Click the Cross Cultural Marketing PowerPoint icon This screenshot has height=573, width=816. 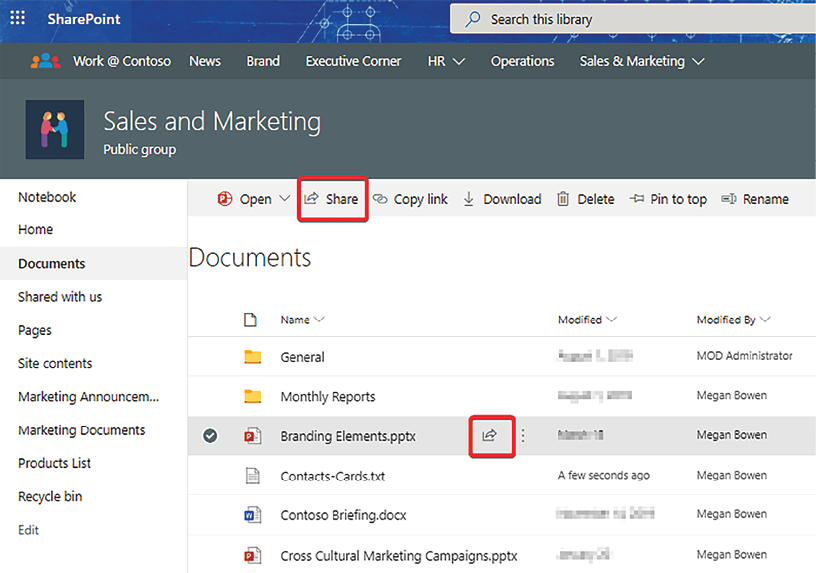point(253,555)
